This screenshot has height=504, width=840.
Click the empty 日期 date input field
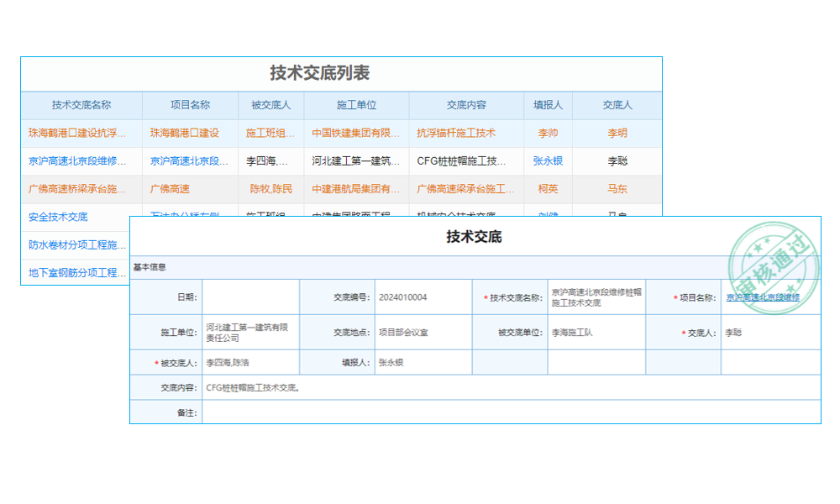248,297
